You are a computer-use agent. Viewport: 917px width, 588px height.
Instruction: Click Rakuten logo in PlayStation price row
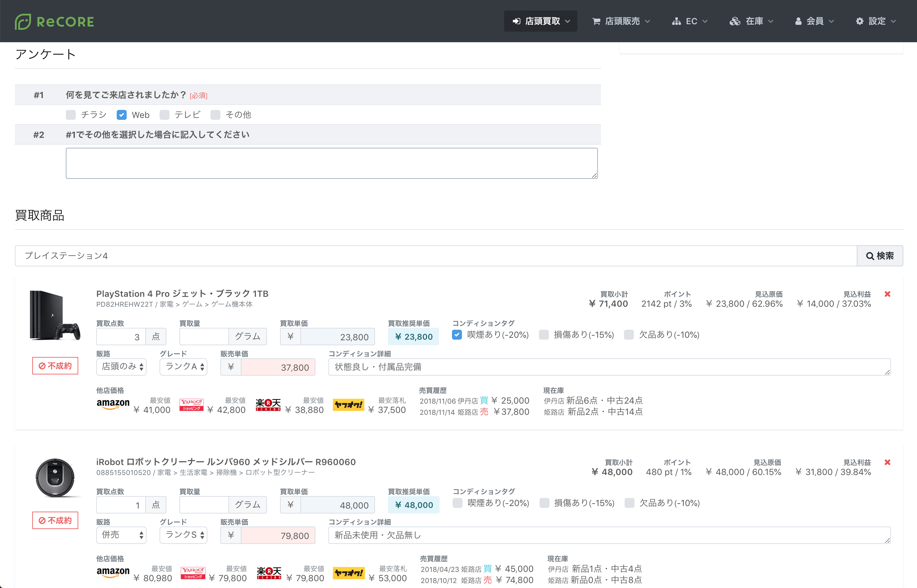pos(268,405)
